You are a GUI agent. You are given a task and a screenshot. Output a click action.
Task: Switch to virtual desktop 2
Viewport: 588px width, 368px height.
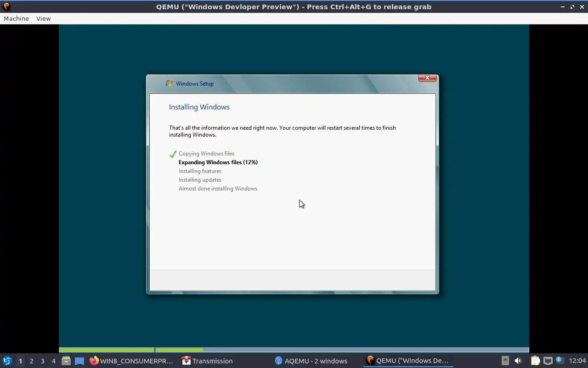click(31, 361)
